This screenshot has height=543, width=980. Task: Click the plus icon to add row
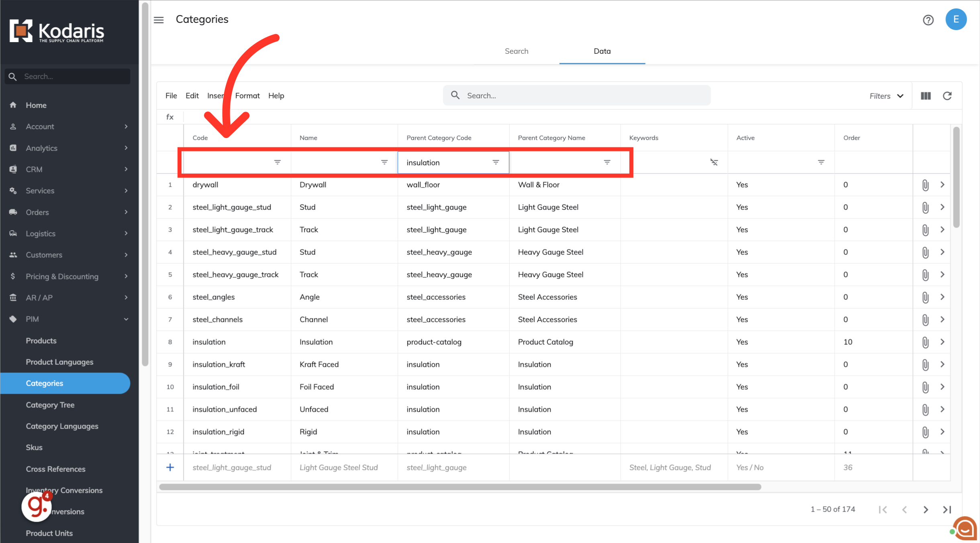pos(170,468)
